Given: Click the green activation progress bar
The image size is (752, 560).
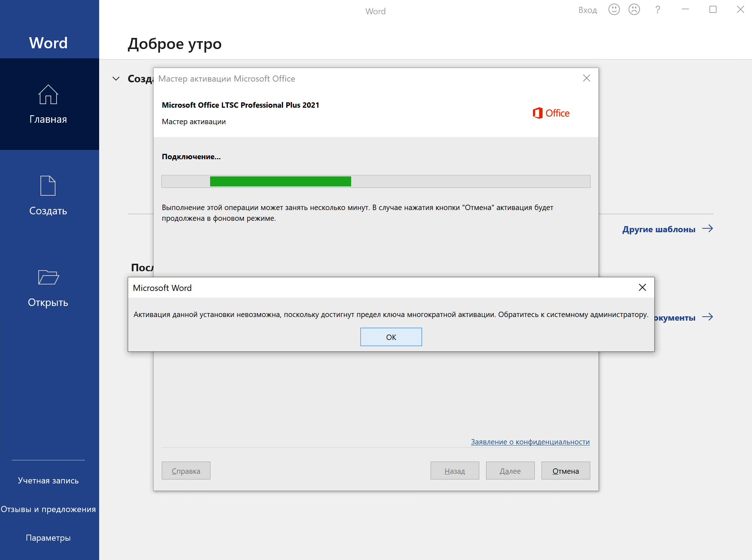Looking at the screenshot, I should (x=281, y=181).
